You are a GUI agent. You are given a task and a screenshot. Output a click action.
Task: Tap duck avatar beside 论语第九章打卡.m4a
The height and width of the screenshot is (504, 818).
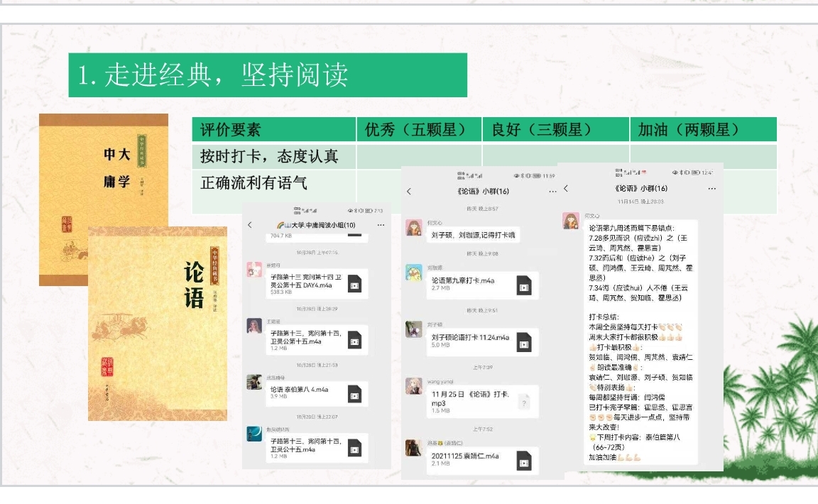pyautogui.click(x=414, y=273)
